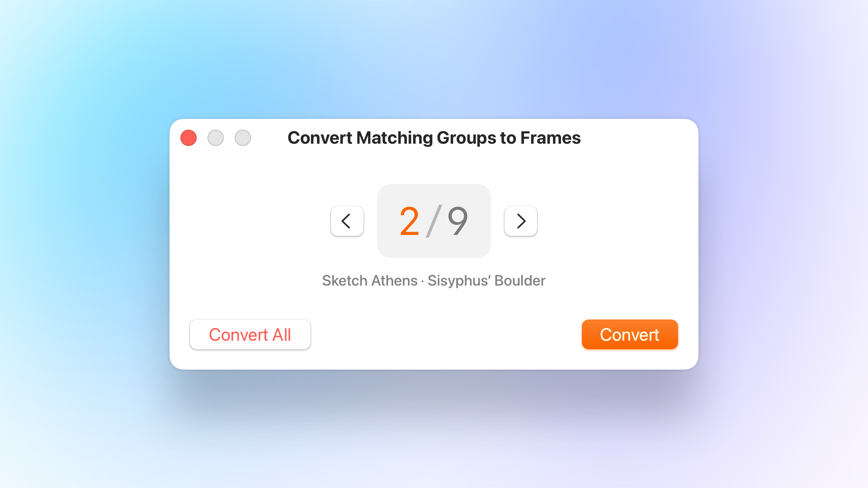Screen dimensions: 868x488
Task: Activate the orange Convert action
Action: coord(630,334)
